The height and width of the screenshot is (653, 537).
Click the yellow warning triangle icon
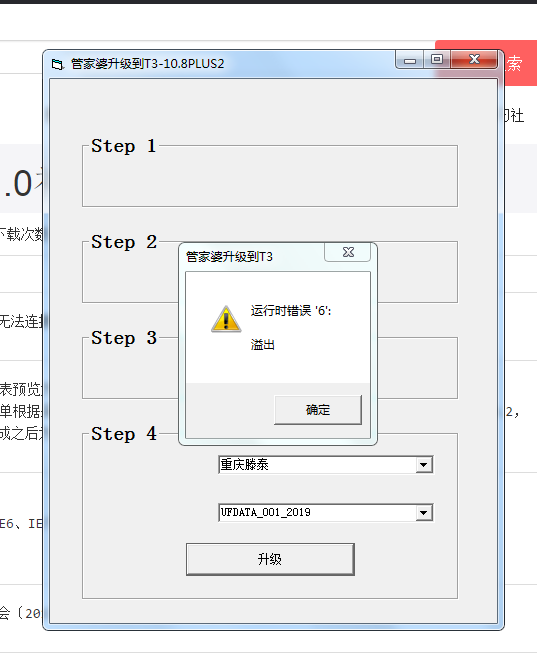coord(226,319)
